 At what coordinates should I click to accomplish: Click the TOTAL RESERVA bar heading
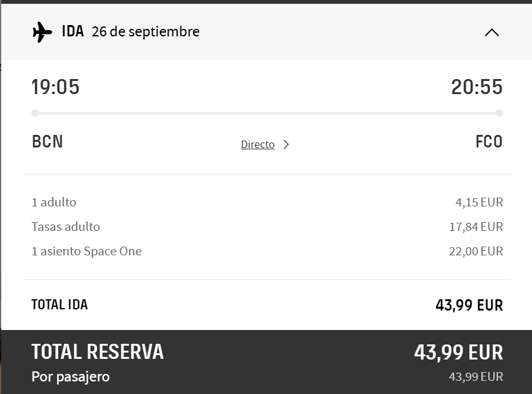pos(97,351)
